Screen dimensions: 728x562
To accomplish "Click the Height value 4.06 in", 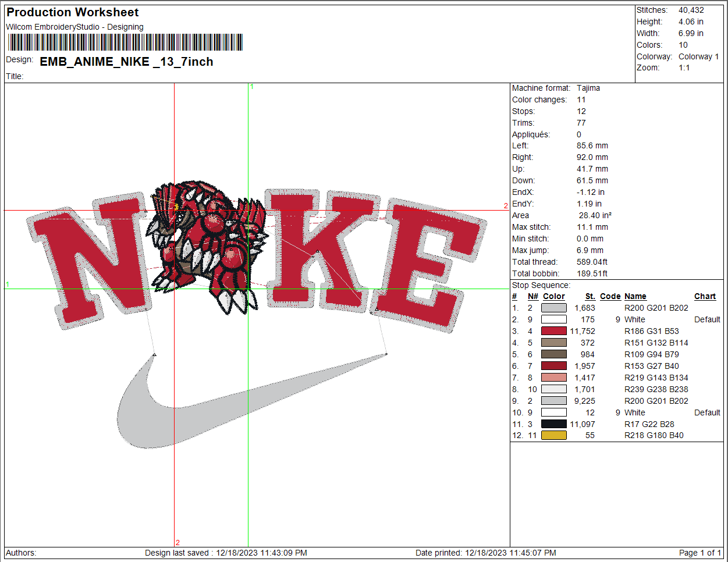I will pos(691,22).
